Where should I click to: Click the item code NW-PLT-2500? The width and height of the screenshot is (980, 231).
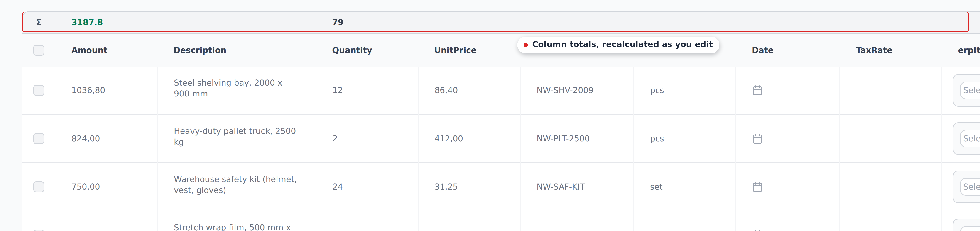(x=563, y=139)
